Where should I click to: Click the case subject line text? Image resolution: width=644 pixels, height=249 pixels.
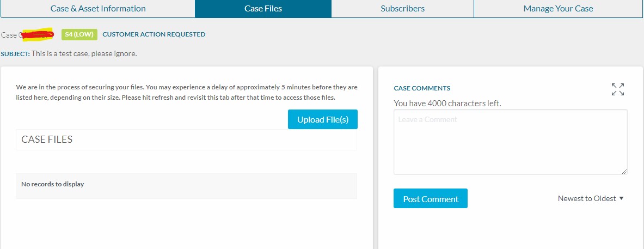pyautogui.click(x=84, y=53)
